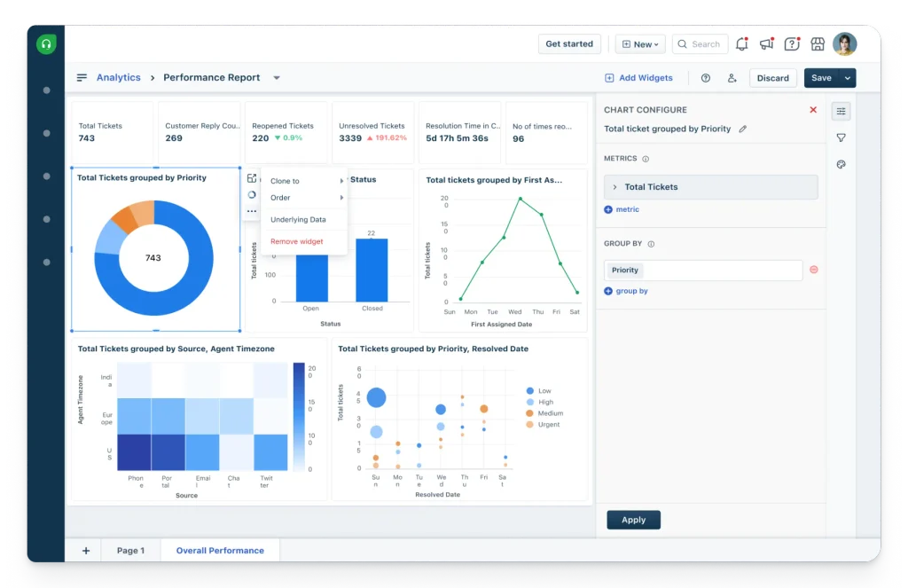Click the help question-mark icon in top bar

click(x=792, y=44)
